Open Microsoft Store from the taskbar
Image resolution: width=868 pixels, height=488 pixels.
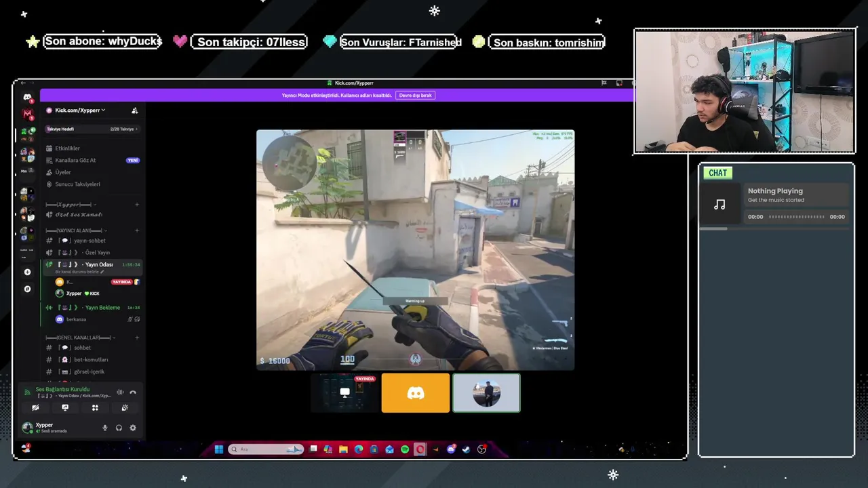pos(374,449)
